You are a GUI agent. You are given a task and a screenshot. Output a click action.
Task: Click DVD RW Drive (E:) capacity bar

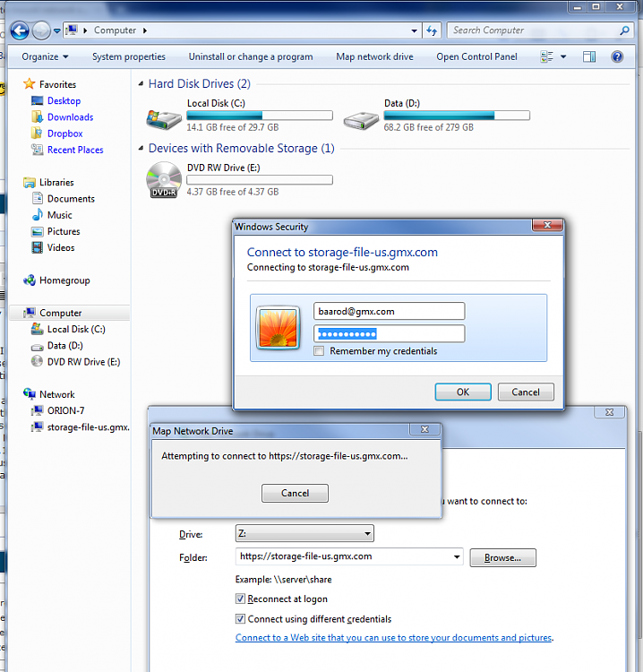260,179
